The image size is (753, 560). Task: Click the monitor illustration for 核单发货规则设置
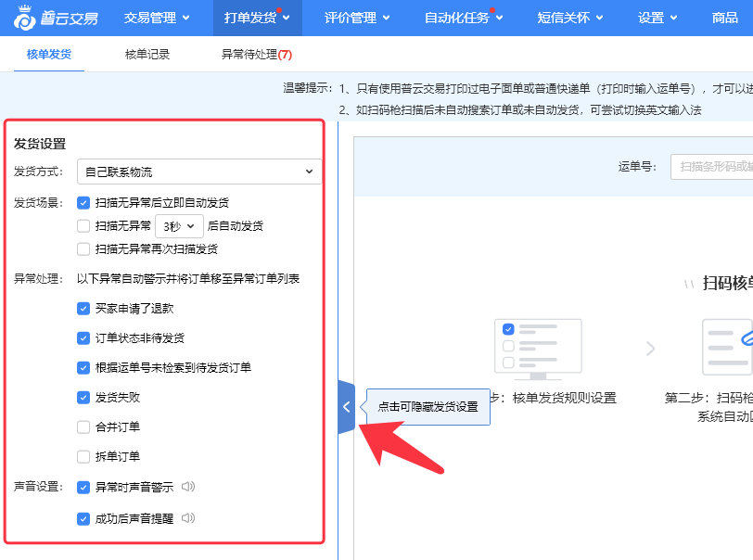click(x=538, y=350)
